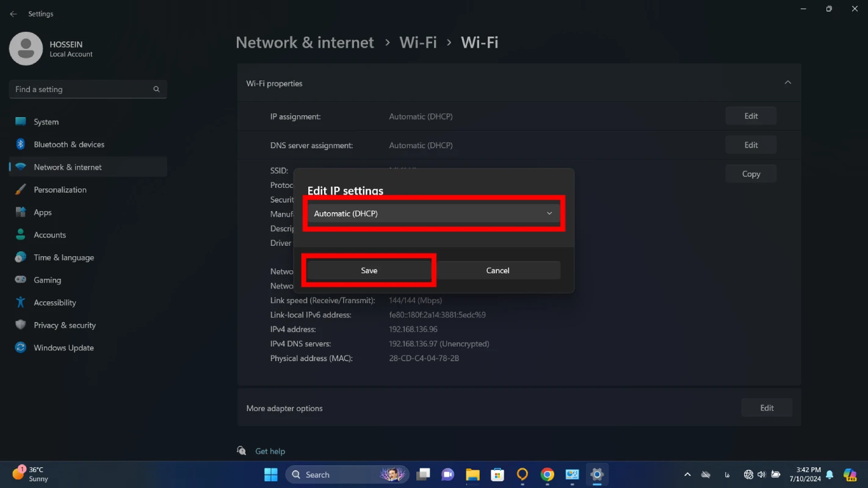Copy the Wi-Fi properties
The image size is (868, 488).
(x=751, y=174)
